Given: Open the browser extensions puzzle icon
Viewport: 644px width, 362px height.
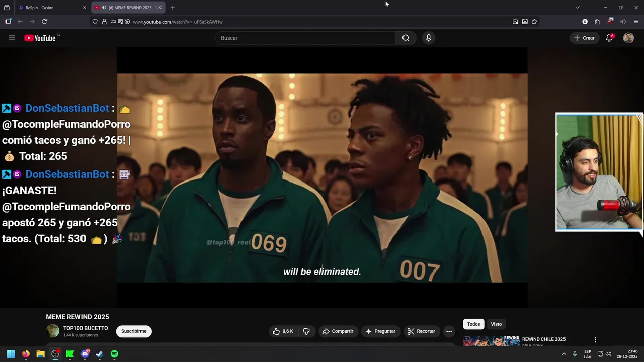Looking at the screenshot, I should click(x=597, y=22).
